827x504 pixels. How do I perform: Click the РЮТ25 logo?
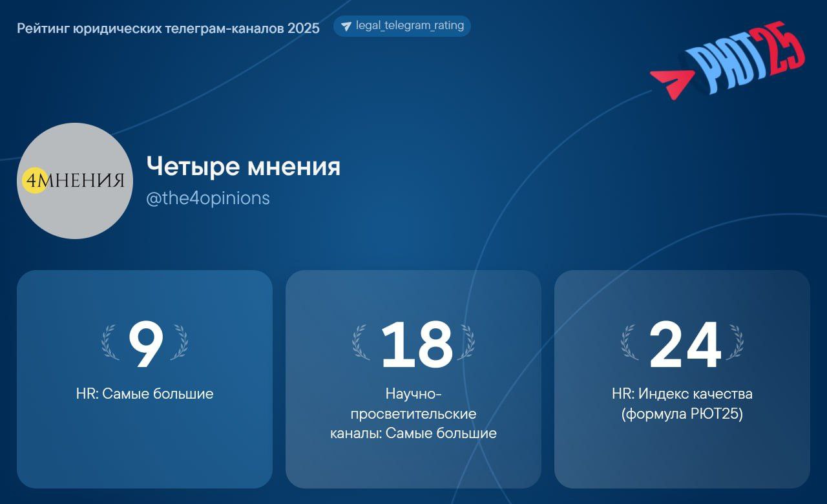tap(728, 61)
